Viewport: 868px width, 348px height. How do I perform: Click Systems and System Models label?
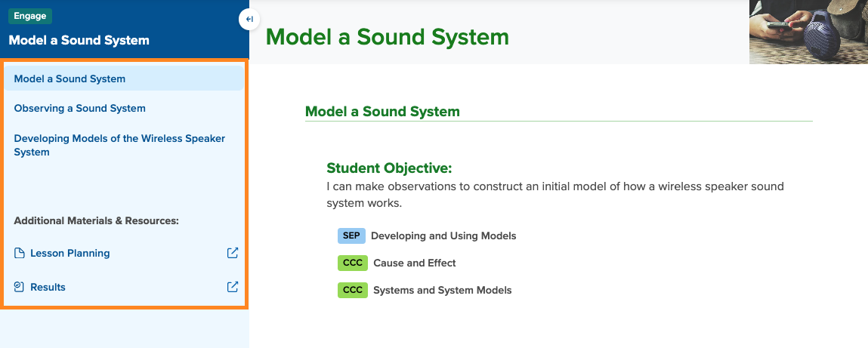coord(442,290)
